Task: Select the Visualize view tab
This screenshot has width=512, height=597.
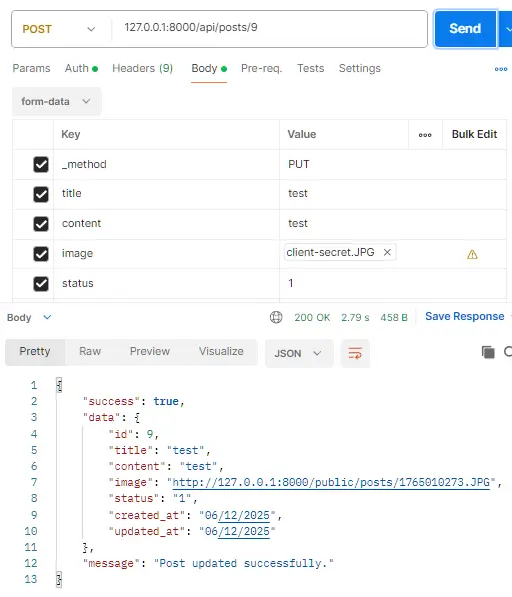Action: 221,351
